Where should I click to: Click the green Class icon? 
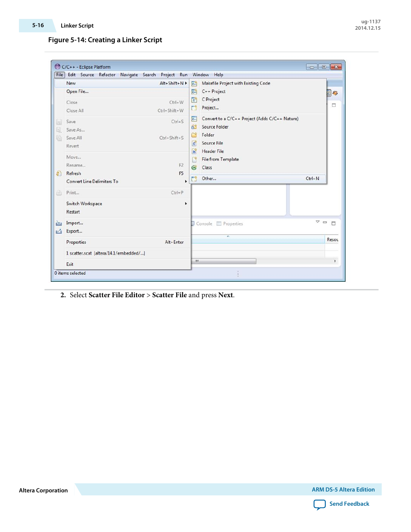194,168
